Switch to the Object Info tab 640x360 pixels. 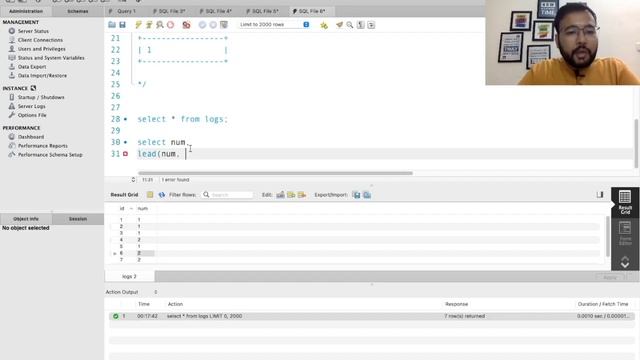26,219
